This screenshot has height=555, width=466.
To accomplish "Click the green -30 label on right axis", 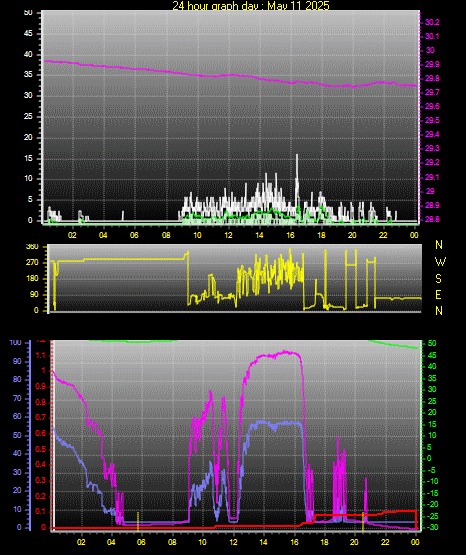I will (432, 528).
